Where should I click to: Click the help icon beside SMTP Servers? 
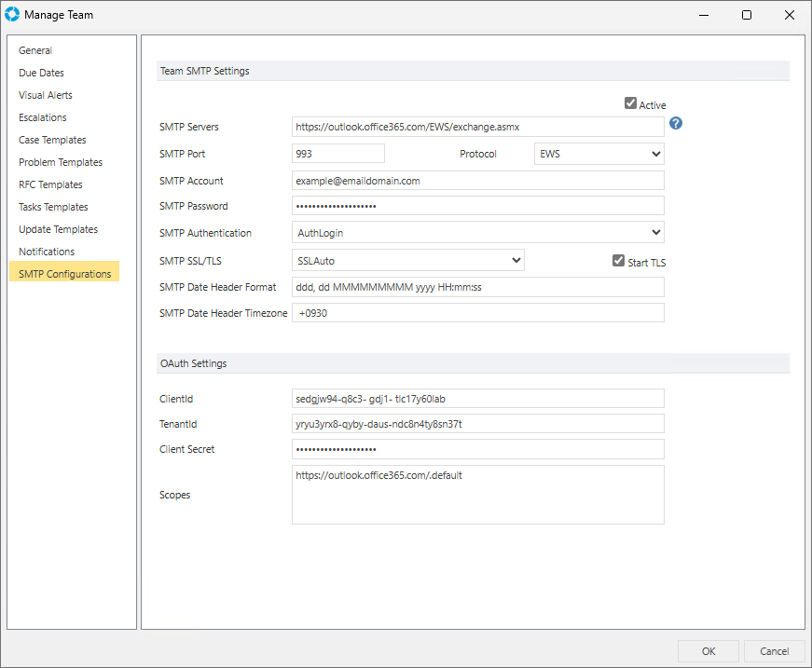pos(676,124)
